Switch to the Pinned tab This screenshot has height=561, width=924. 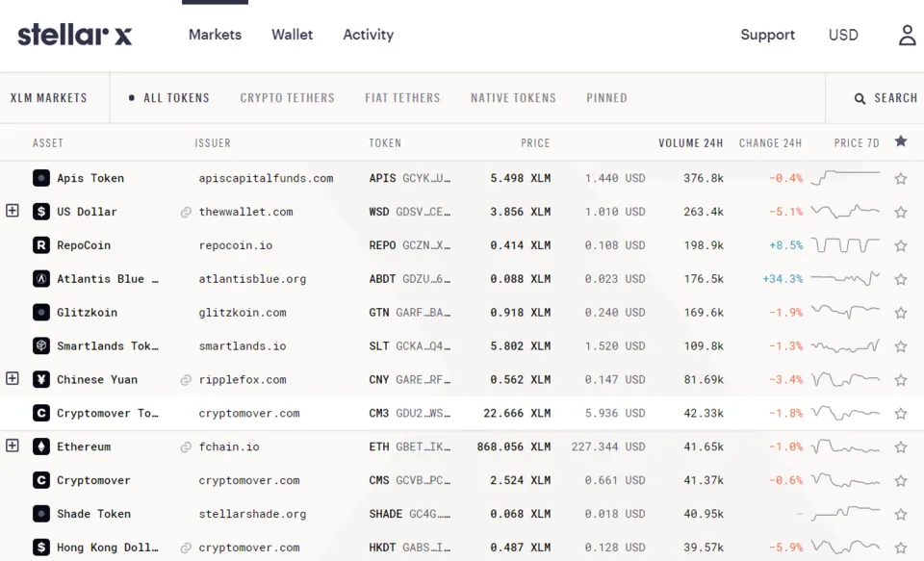coord(606,98)
